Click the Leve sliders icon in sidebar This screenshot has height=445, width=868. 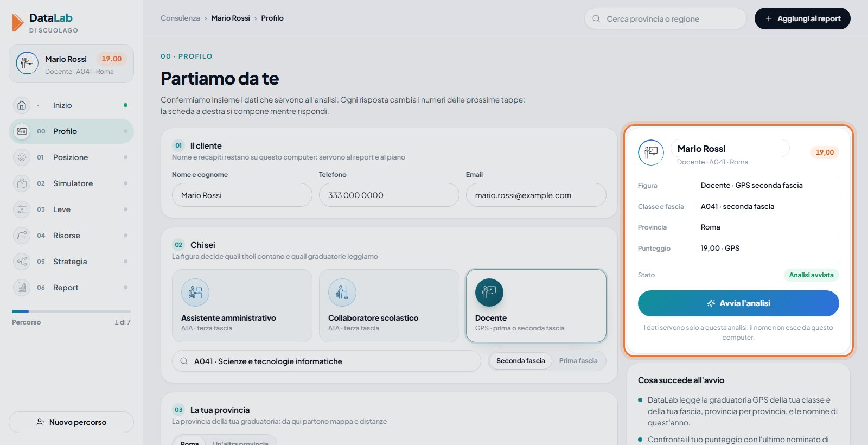pyautogui.click(x=22, y=209)
